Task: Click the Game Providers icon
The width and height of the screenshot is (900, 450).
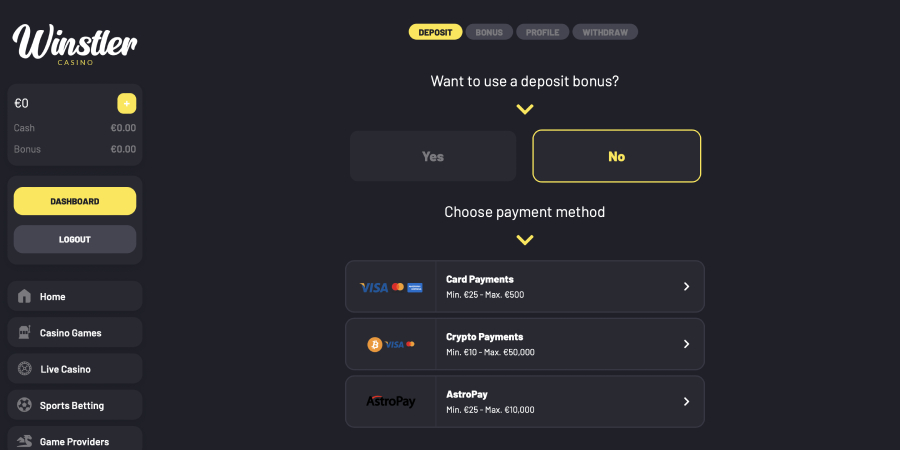Action: (x=25, y=441)
